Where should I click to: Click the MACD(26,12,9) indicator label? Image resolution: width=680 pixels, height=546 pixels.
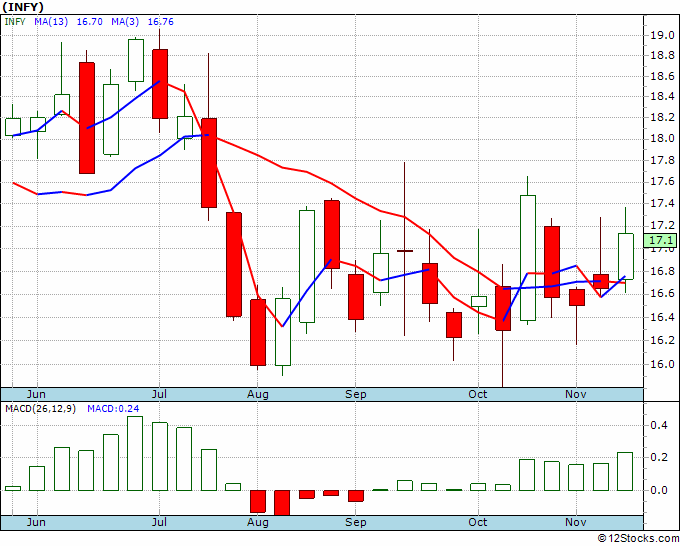tap(41, 409)
